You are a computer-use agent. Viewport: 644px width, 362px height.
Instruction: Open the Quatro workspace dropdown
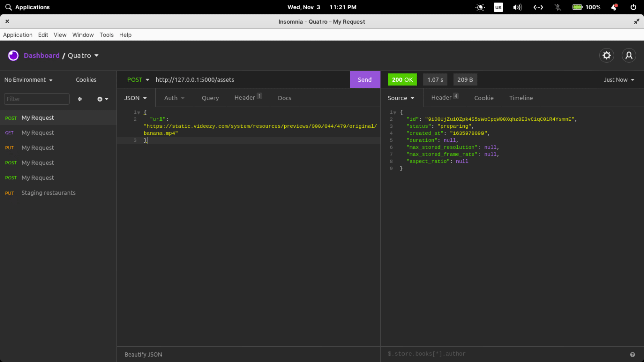[84, 55]
